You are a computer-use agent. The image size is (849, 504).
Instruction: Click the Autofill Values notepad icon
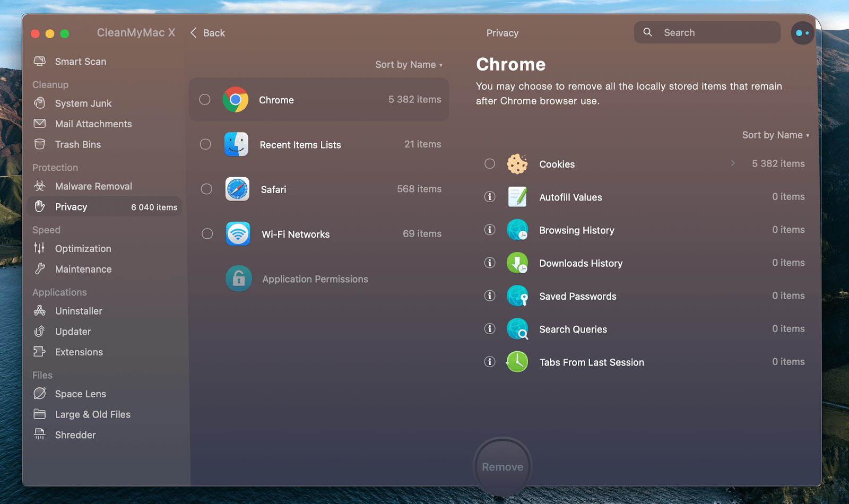(517, 197)
